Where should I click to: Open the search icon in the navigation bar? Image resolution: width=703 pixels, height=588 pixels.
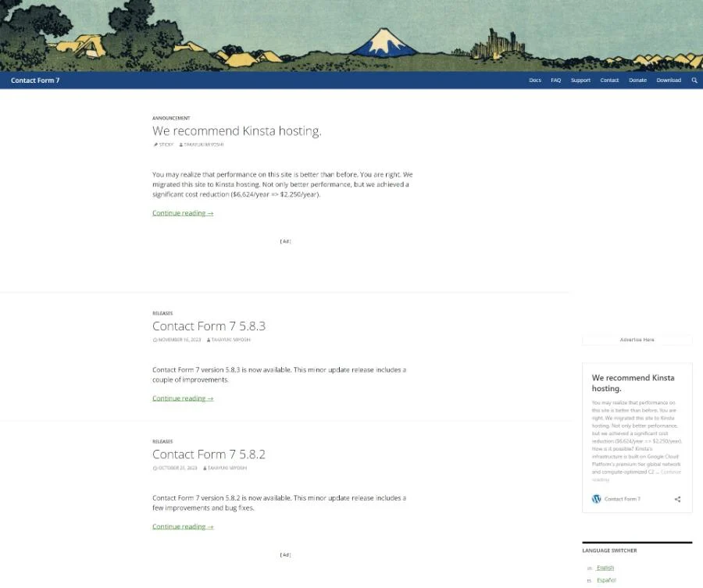pos(694,80)
